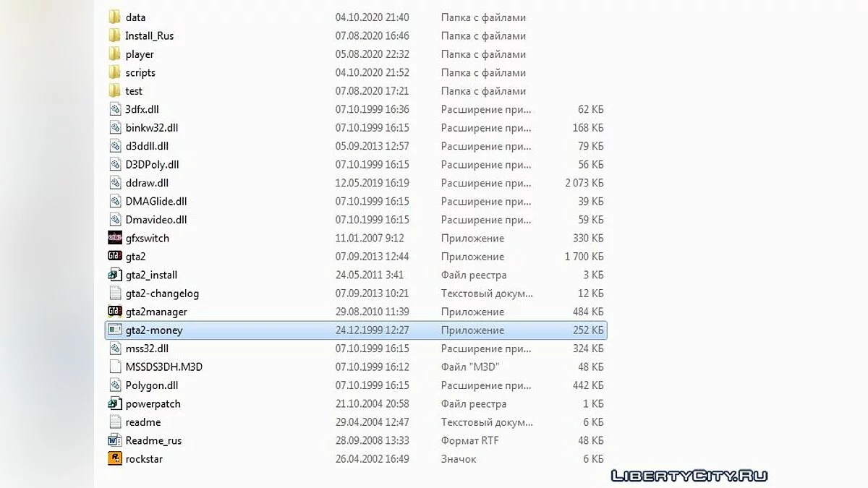The height and width of the screenshot is (488, 868).
Task: Select the Install_Rus folder name
Action: (x=149, y=36)
